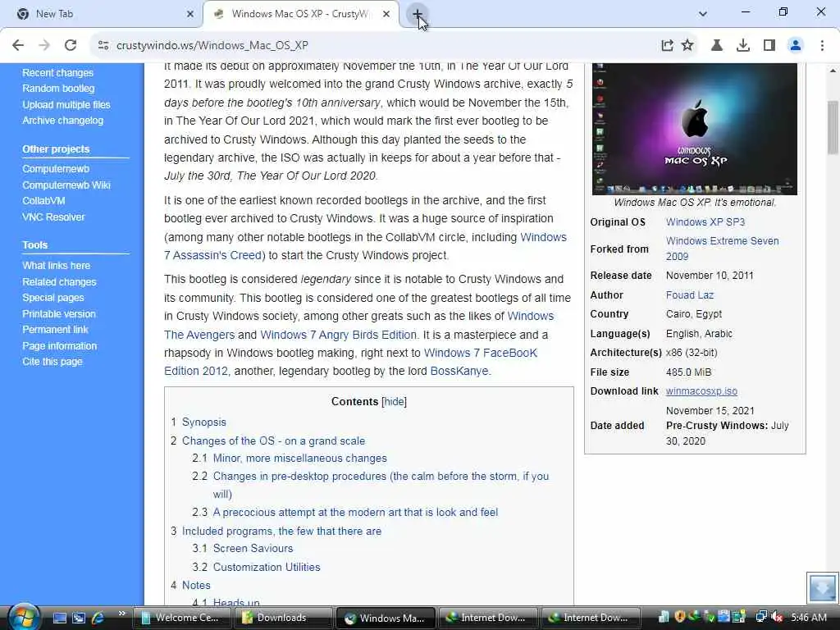
Task: Click the tray volume muted icon
Action: [x=778, y=617]
